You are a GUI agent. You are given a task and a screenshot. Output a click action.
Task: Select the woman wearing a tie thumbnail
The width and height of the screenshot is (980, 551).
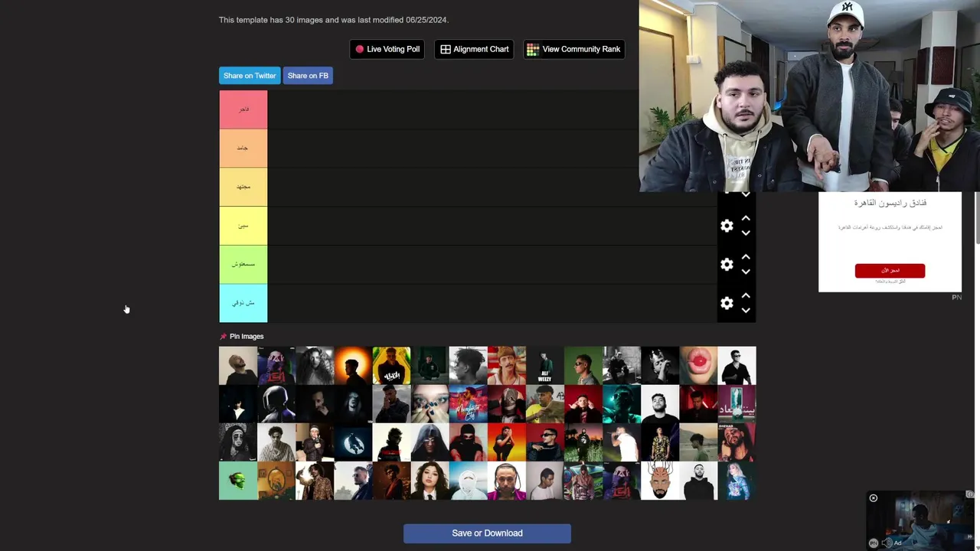[430, 481]
